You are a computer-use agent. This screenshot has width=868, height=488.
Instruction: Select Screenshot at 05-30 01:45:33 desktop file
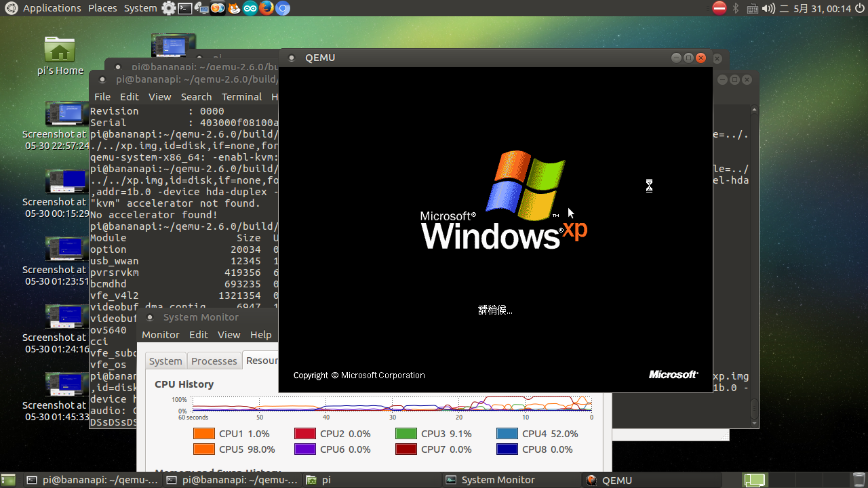(x=57, y=397)
